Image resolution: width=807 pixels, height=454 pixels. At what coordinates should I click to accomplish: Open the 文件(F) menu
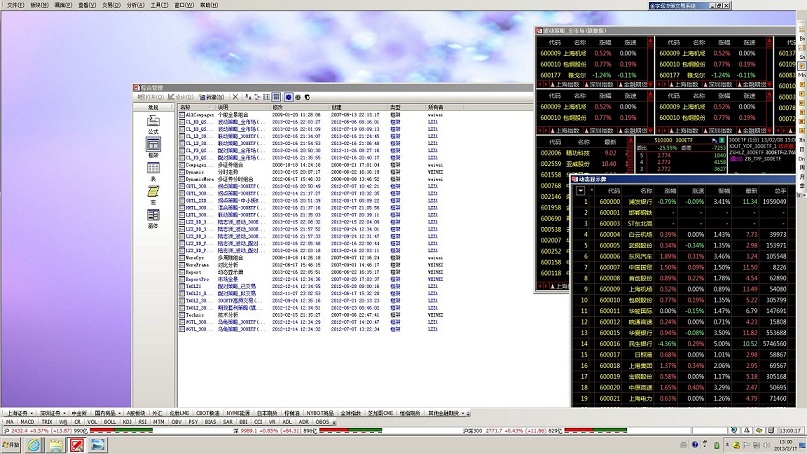point(15,5)
